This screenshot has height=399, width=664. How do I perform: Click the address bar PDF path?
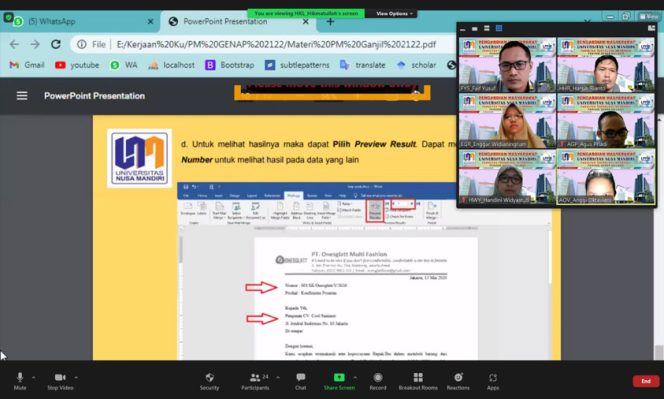(x=276, y=44)
